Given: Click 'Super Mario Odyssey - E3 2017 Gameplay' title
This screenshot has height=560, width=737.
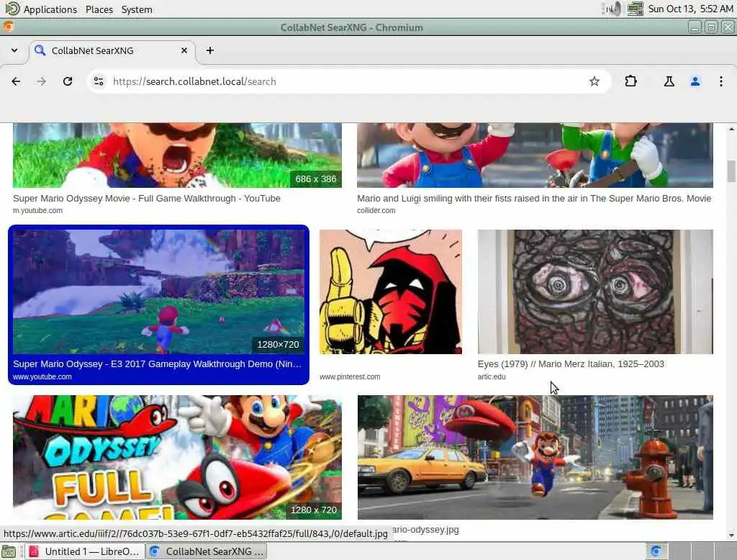Looking at the screenshot, I should (x=158, y=364).
